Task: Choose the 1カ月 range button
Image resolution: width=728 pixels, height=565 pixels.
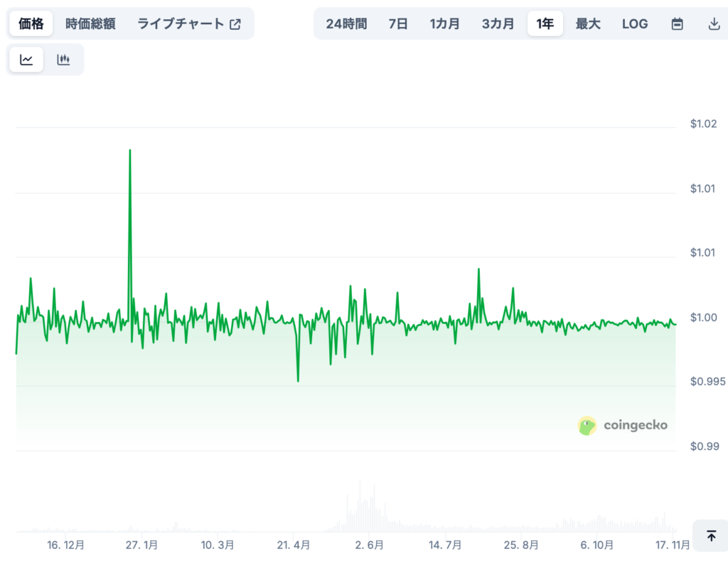Action: 445,23
